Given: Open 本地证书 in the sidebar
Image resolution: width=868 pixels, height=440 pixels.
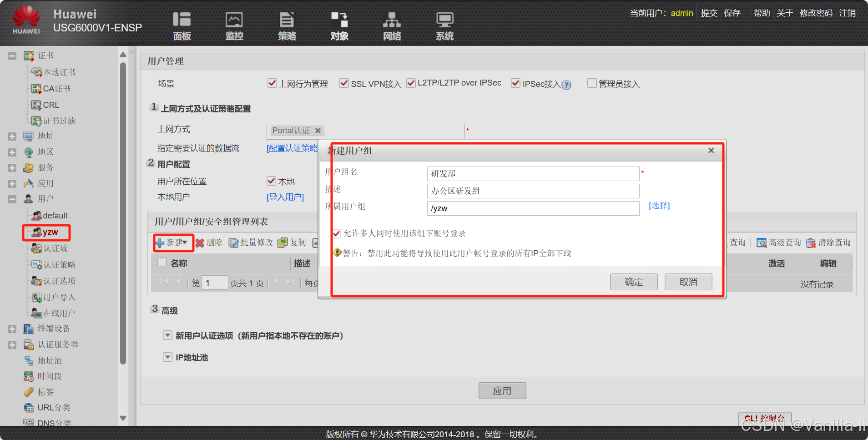Looking at the screenshot, I should pos(59,72).
